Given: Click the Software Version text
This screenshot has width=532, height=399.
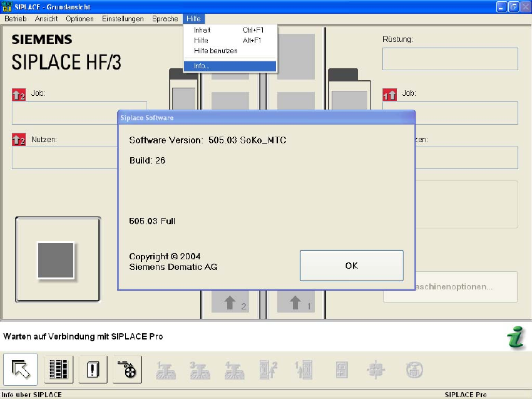Looking at the screenshot, I should pyautogui.click(x=208, y=140).
